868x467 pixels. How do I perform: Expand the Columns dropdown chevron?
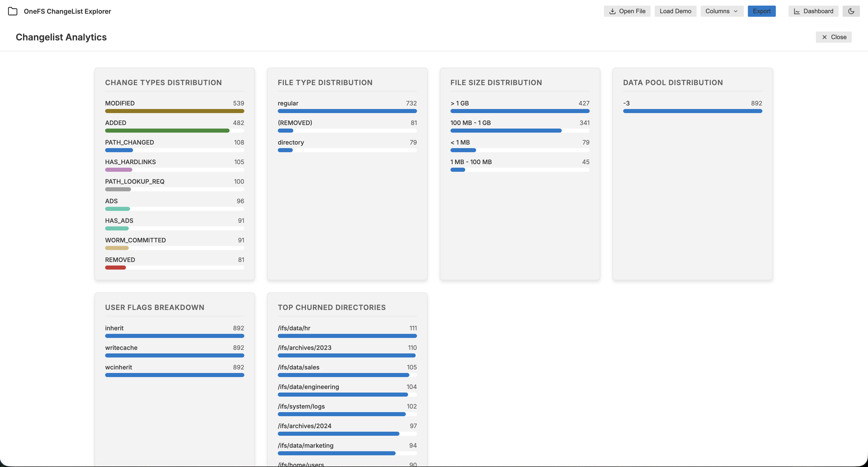[x=736, y=11]
